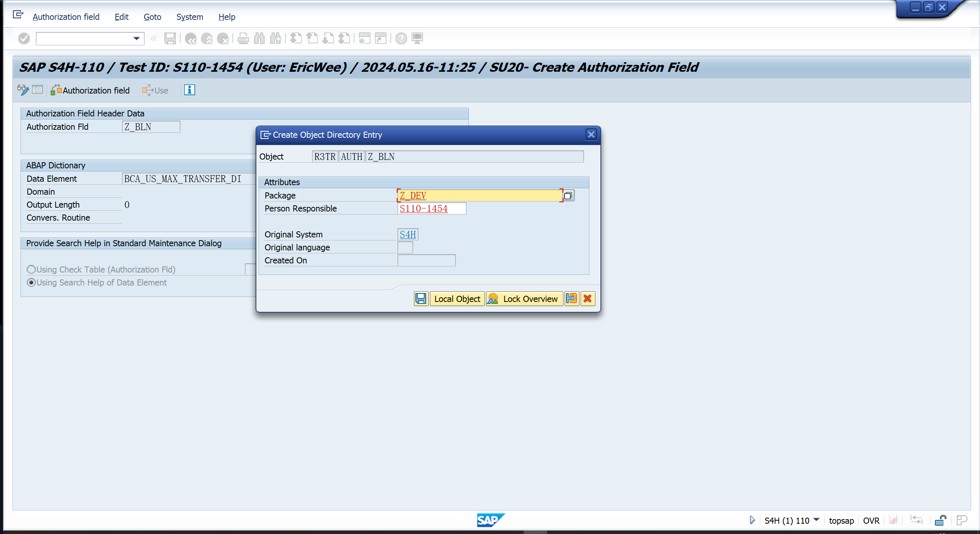
Task: Select Using Check Table radio option
Action: (31, 269)
